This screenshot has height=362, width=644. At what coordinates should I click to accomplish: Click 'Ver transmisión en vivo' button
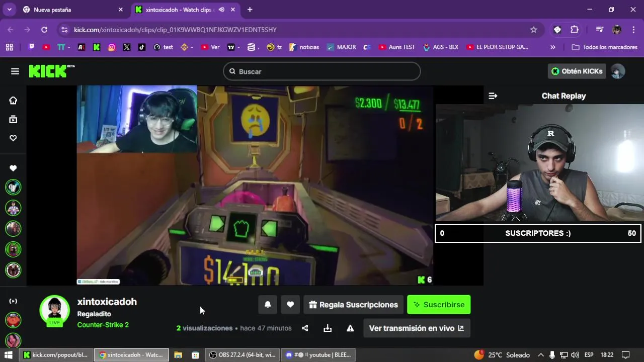[417, 328]
